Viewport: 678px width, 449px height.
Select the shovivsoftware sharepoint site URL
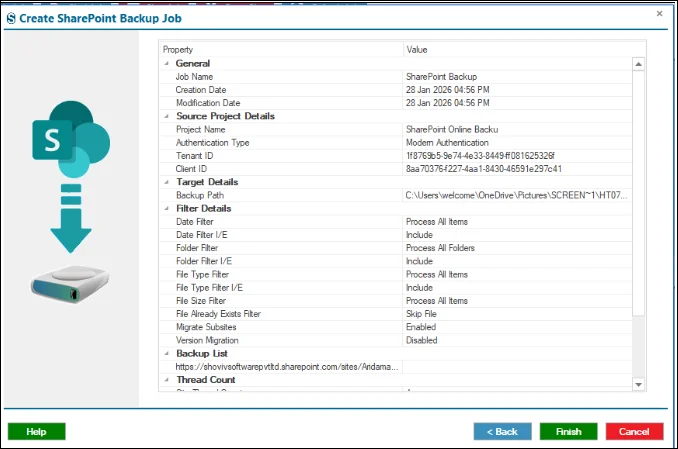click(x=287, y=367)
